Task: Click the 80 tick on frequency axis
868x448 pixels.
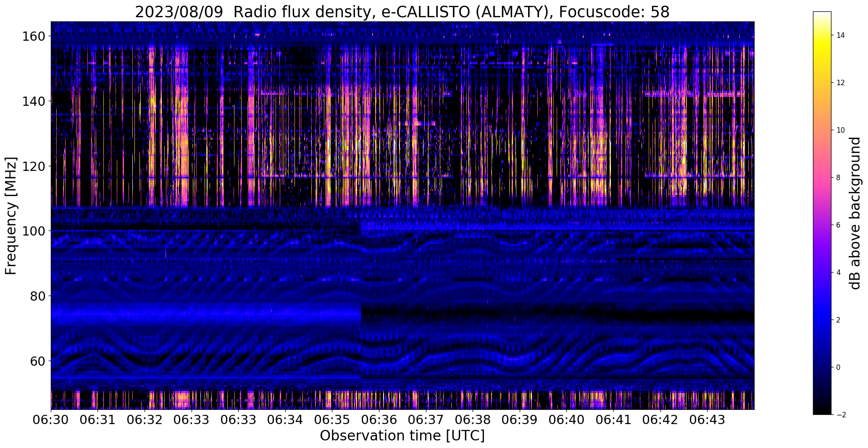Action: tap(37, 296)
